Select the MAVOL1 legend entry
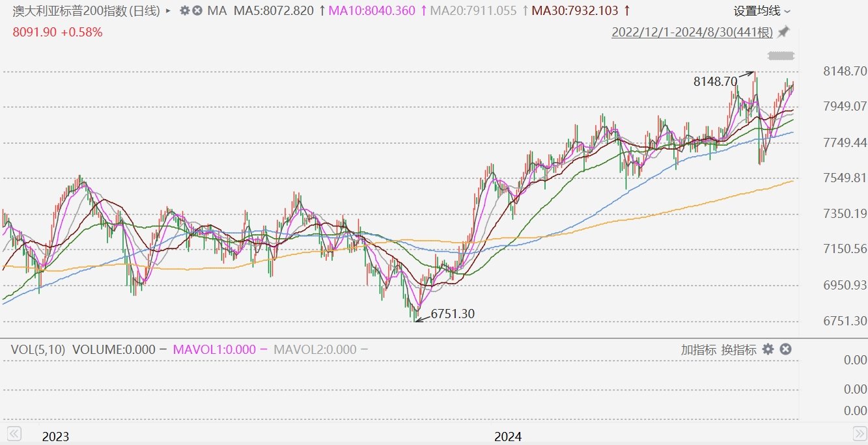 (215, 349)
